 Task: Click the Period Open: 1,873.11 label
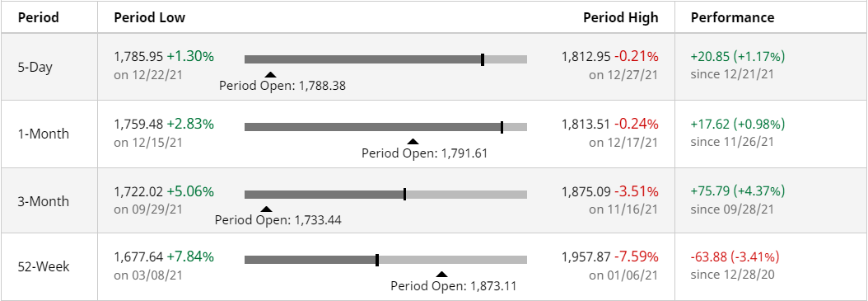click(x=454, y=286)
